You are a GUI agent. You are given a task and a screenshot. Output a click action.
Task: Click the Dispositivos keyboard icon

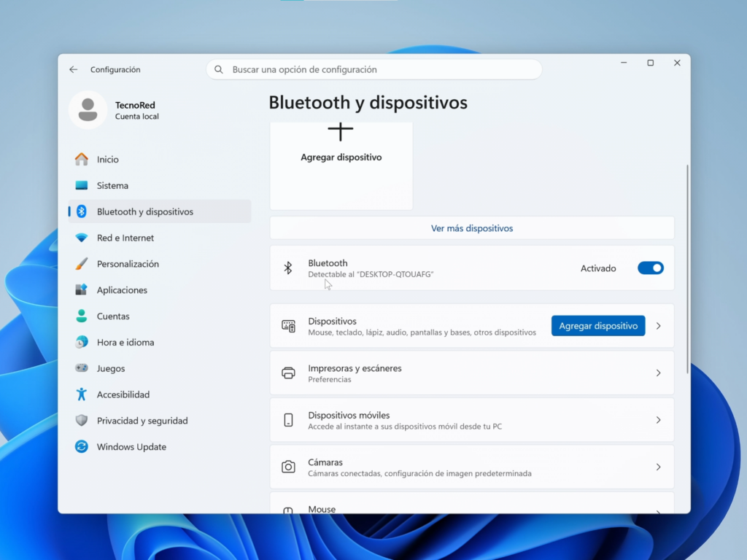pos(288,326)
